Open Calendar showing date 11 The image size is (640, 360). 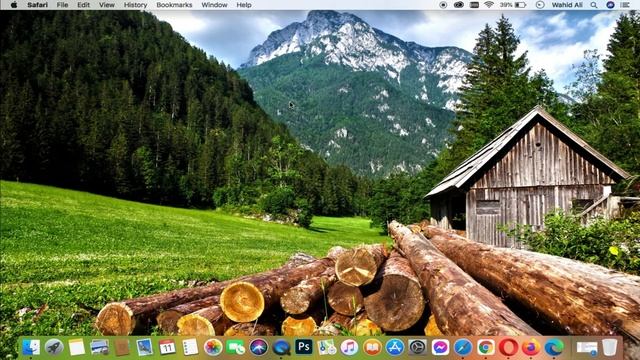[x=167, y=347]
